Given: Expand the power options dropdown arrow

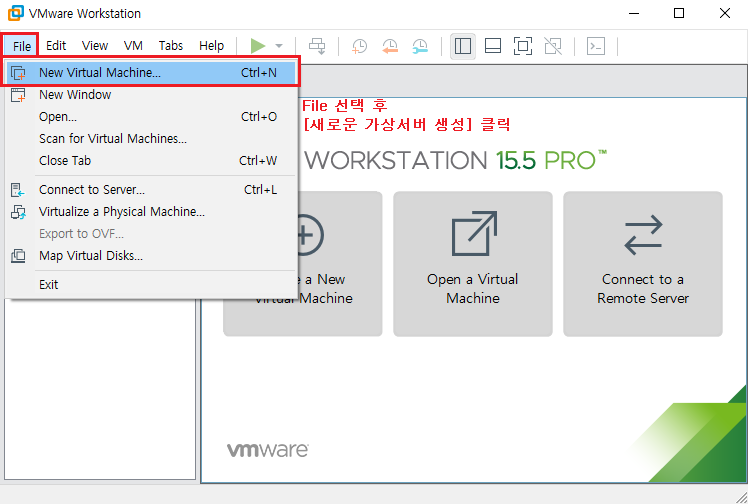Looking at the screenshot, I should point(279,46).
